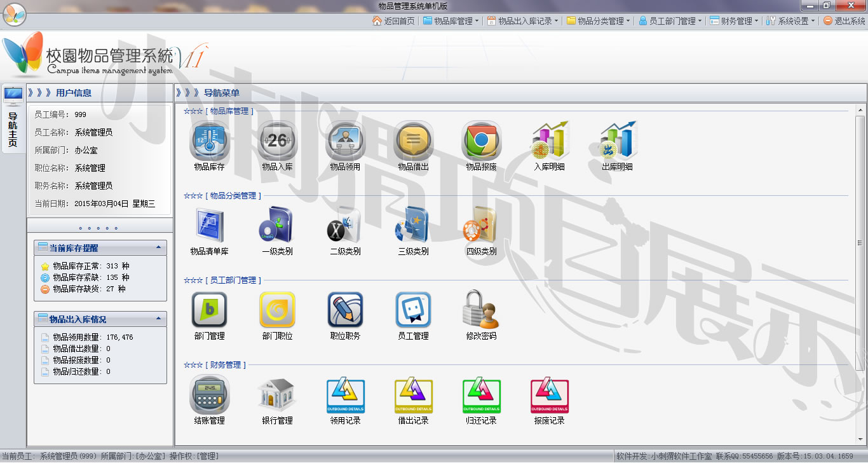Open the 物品出入库记录 dropdown menu
The width and height of the screenshot is (868, 463).
tap(523, 21)
